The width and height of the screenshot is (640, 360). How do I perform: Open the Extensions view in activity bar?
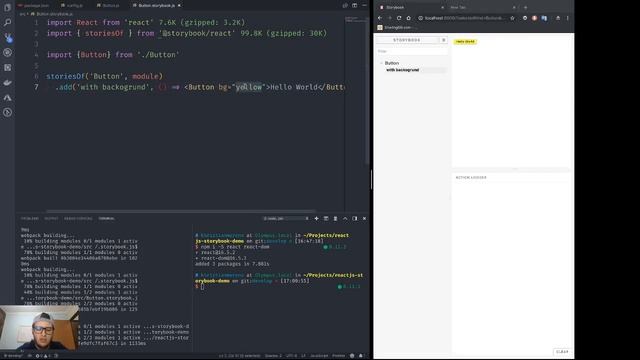click(x=7, y=67)
